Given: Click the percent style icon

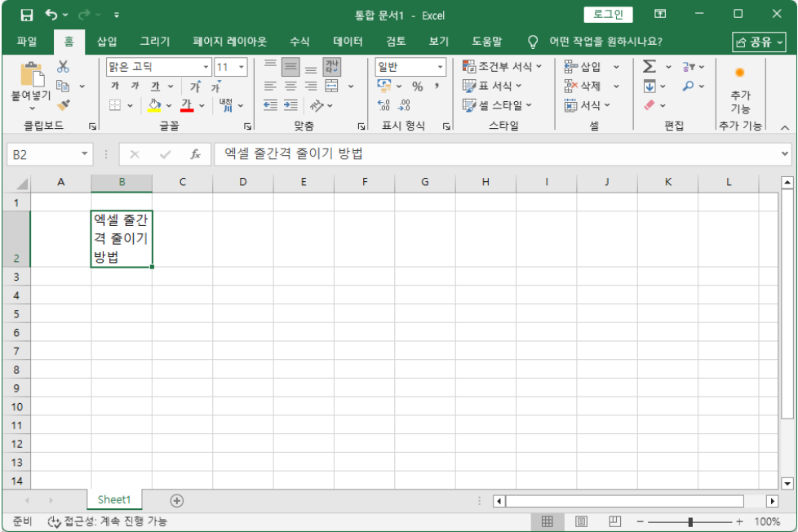Looking at the screenshot, I should click(x=417, y=86).
